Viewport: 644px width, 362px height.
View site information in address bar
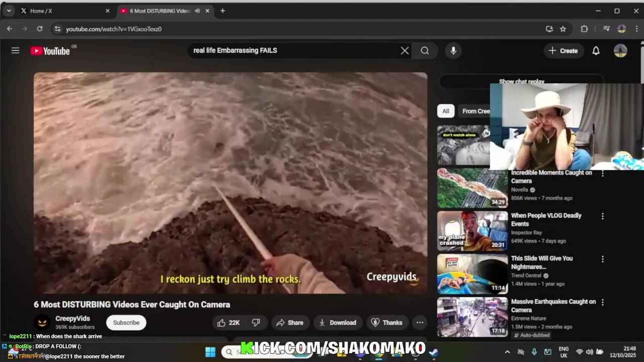[x=57, y=29]
